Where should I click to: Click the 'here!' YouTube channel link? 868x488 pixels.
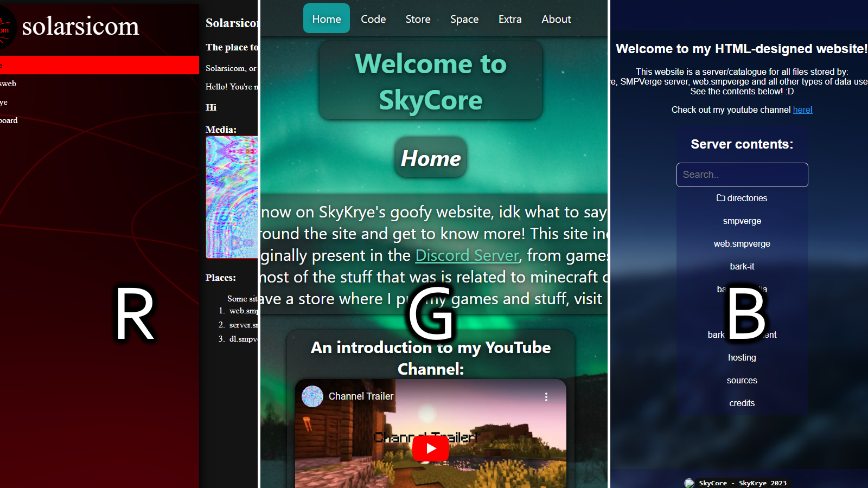coord(803,110)
